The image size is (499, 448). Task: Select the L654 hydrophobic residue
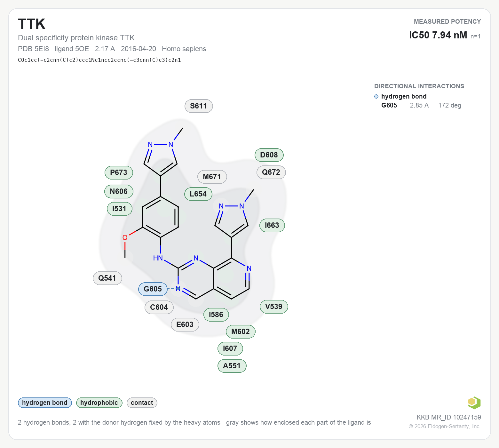198,194
